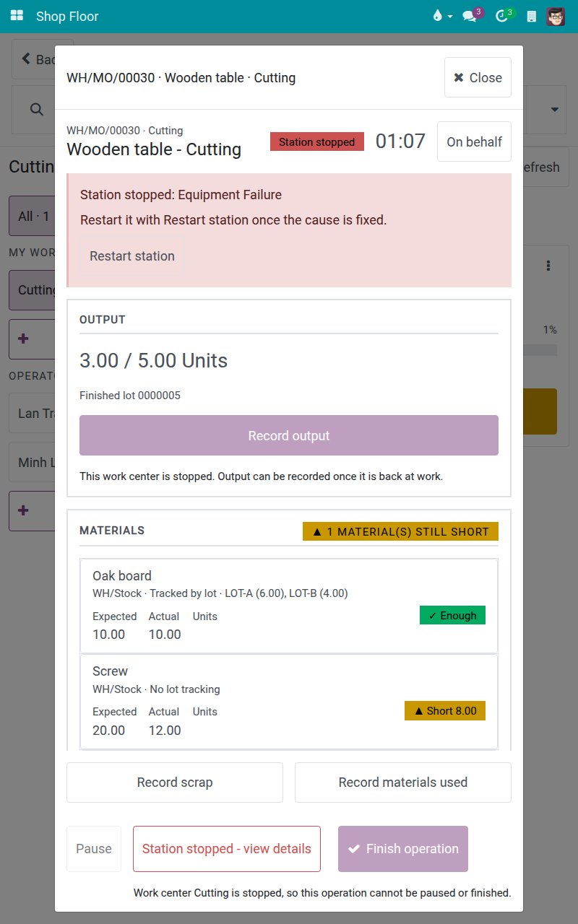
Task: Click the Station stopped status badge
Action: (x=317, y=141)
